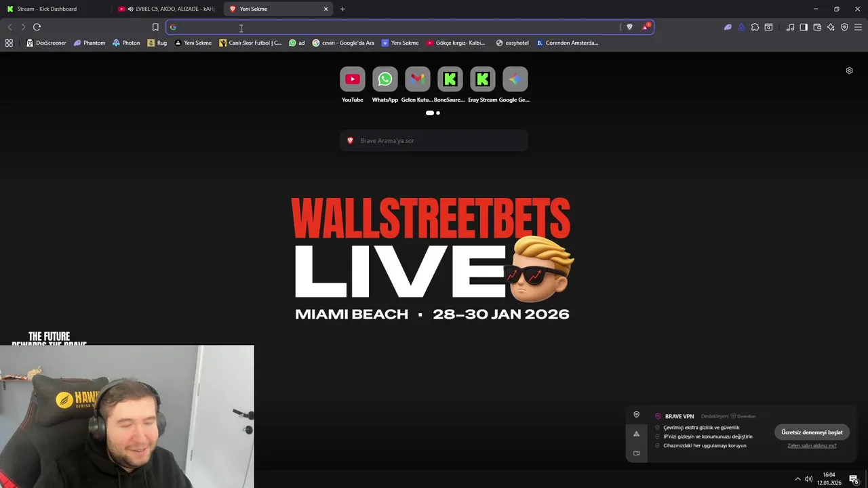
Task: Close the Yeni Sekme tab
Action: click(x=325, y=9)
